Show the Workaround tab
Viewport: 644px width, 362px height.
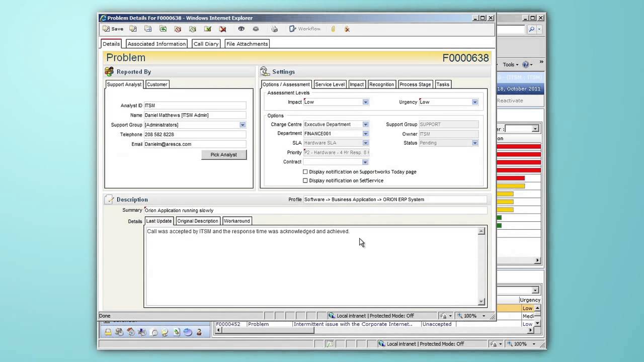tap(237, 221)
